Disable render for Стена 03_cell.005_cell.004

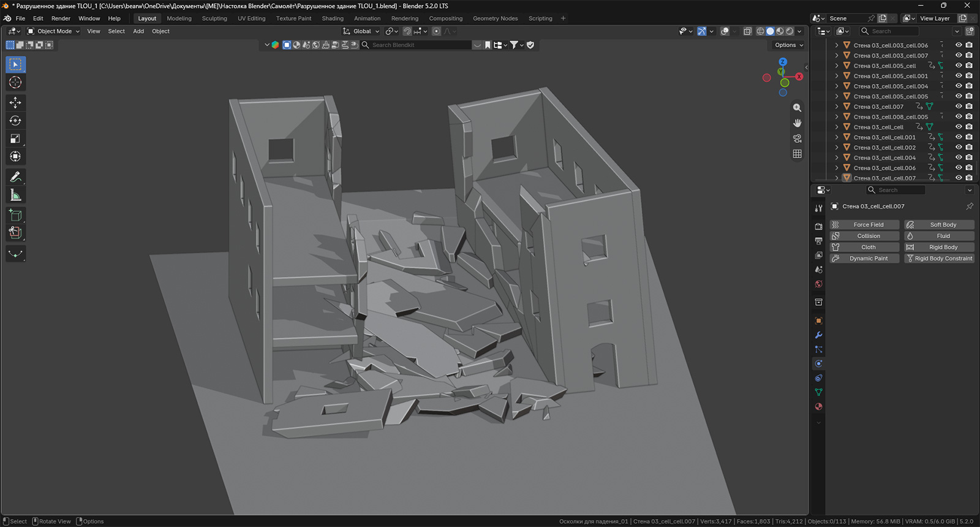[969, 86]
